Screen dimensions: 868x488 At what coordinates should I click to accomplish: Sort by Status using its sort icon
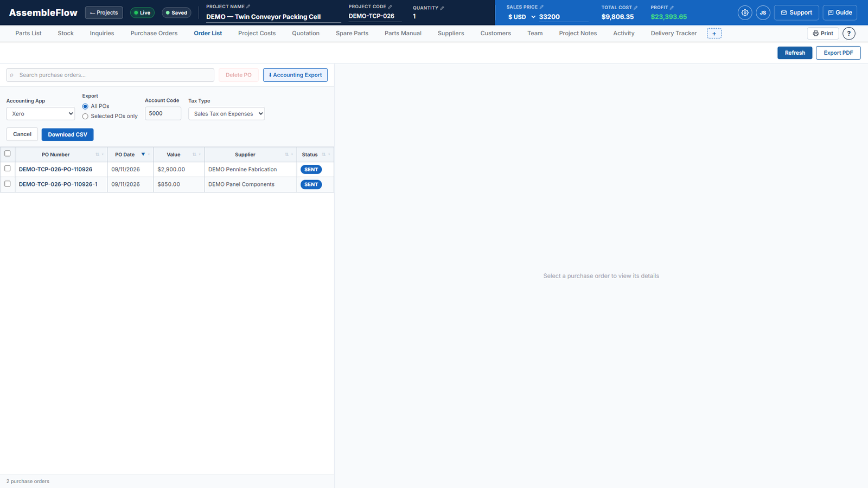point(324,155)
